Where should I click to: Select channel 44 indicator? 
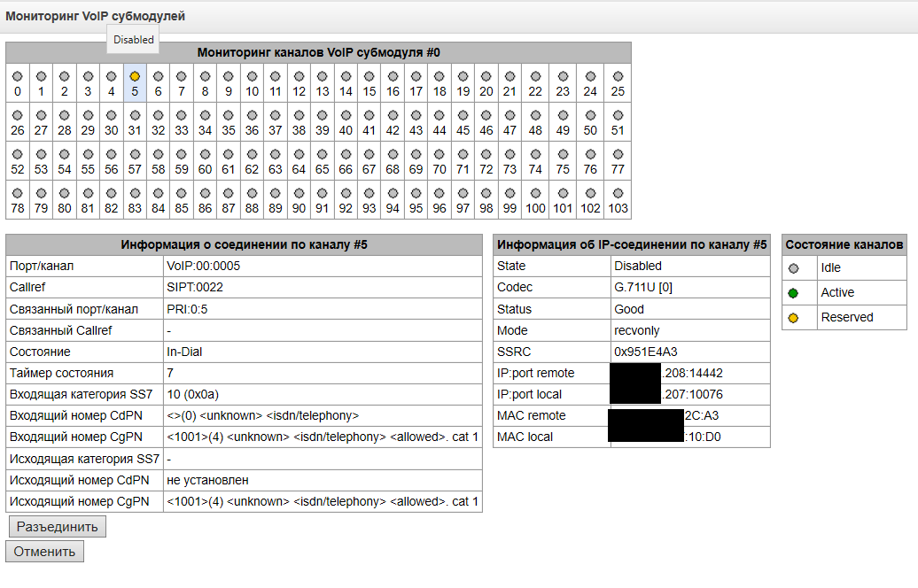(440, 115)
